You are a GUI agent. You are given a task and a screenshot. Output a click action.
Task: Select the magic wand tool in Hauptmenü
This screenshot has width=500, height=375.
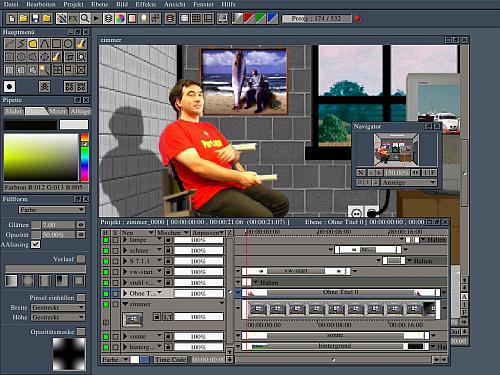[x=44, y=70]
